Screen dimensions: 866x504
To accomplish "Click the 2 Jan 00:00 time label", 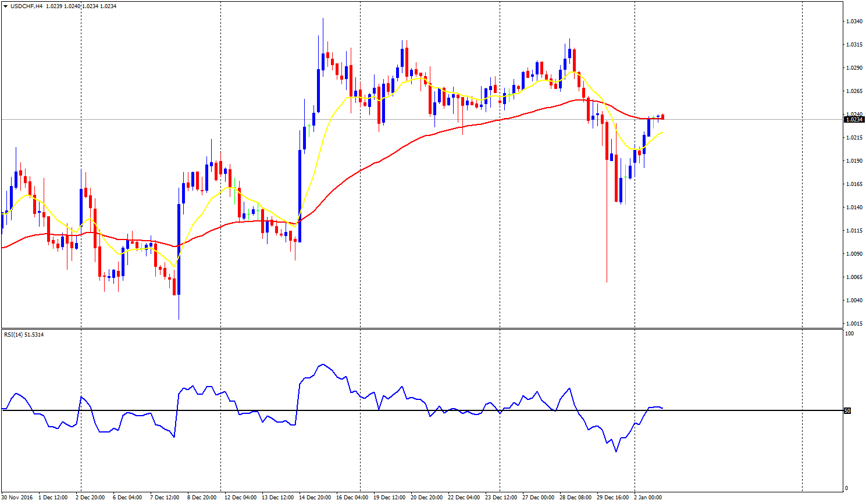I will [648, 498].
